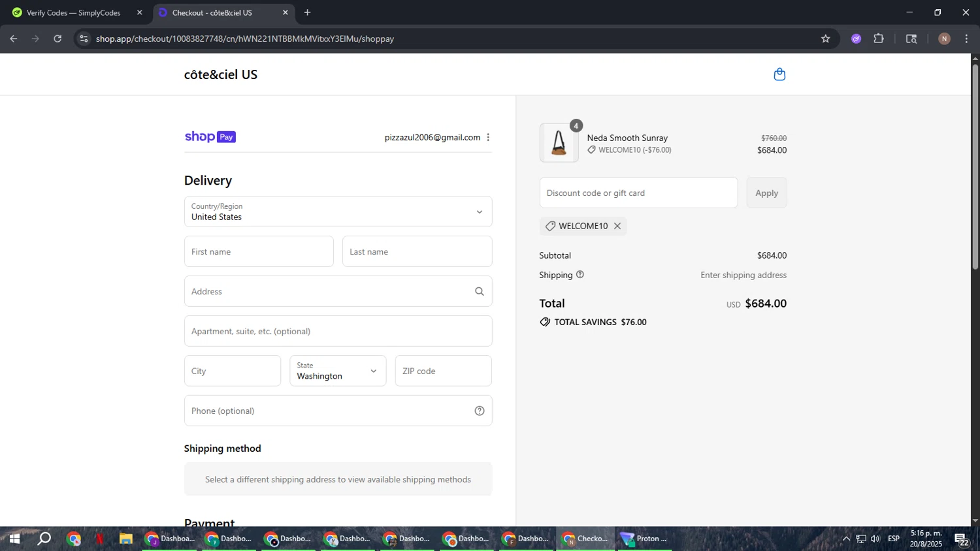The width and height of the screenshot is (980, 551).
Task: Click the Shop Pay logo
Action: [210, 136]
